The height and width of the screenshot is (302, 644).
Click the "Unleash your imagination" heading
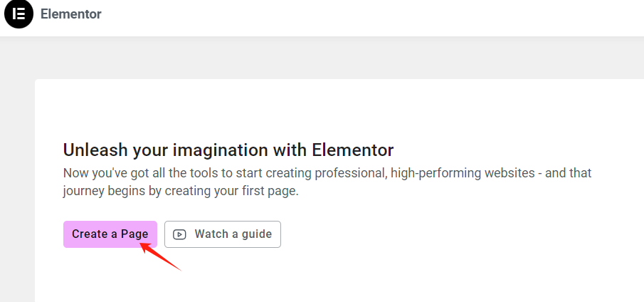coord(228,150)
